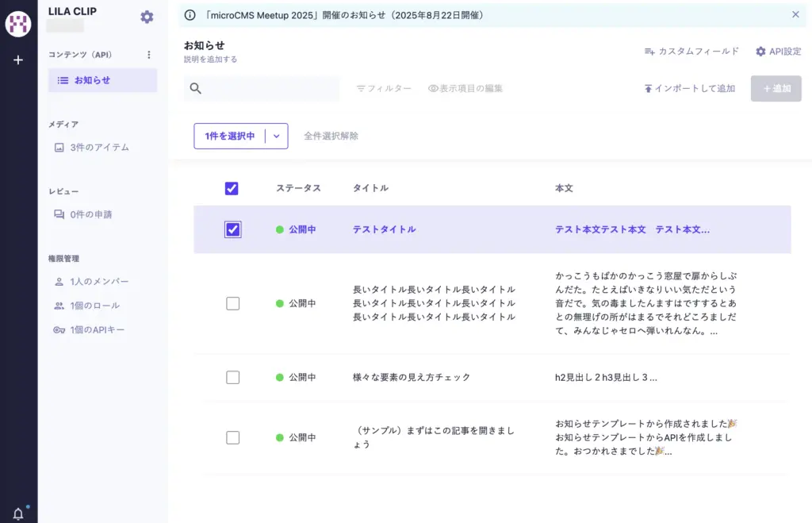The image size is (812, 523).
Task: Check the 長いタイトル row checkbox
Action: point(232,303)
